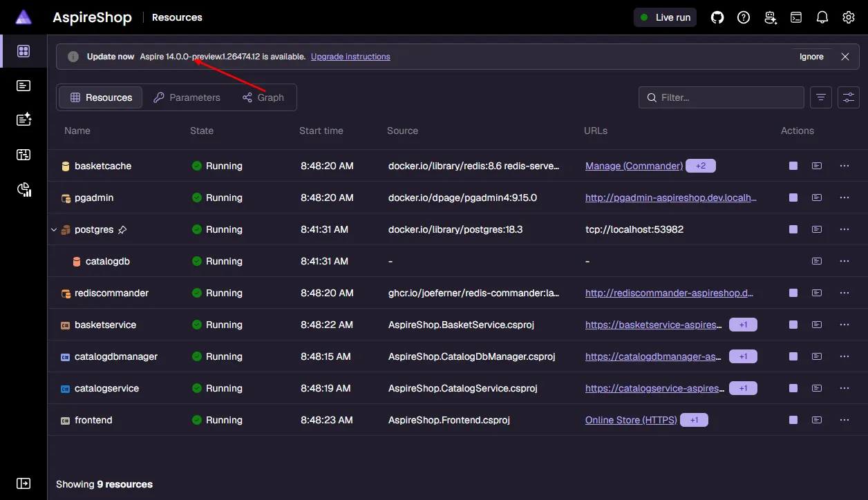Open the terminal console icon in header
The height and width of the screenshot is (500, 868).
click(797, 17)
